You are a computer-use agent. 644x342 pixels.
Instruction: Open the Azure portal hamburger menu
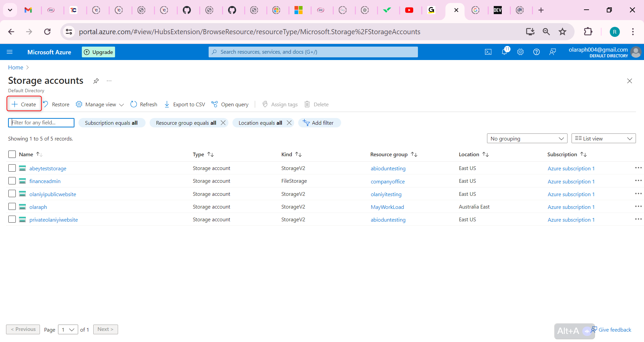[x=10, y=52]
